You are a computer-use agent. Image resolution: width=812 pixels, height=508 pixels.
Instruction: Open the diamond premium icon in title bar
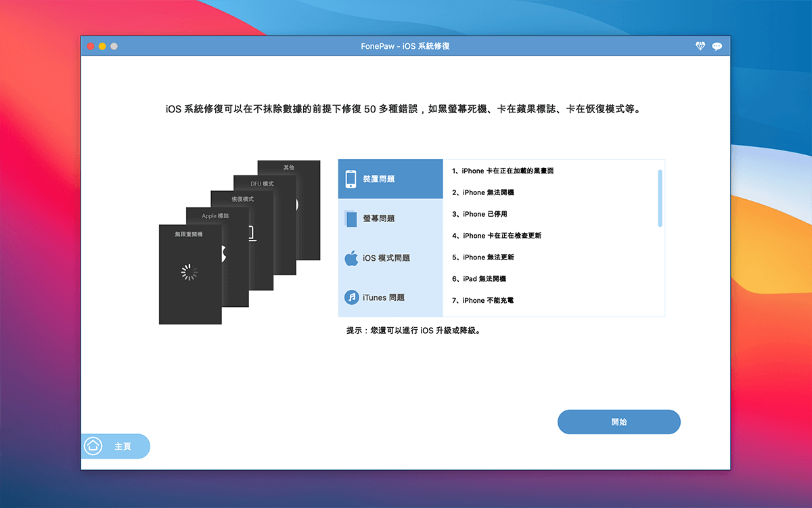click(x=700, y=46)
